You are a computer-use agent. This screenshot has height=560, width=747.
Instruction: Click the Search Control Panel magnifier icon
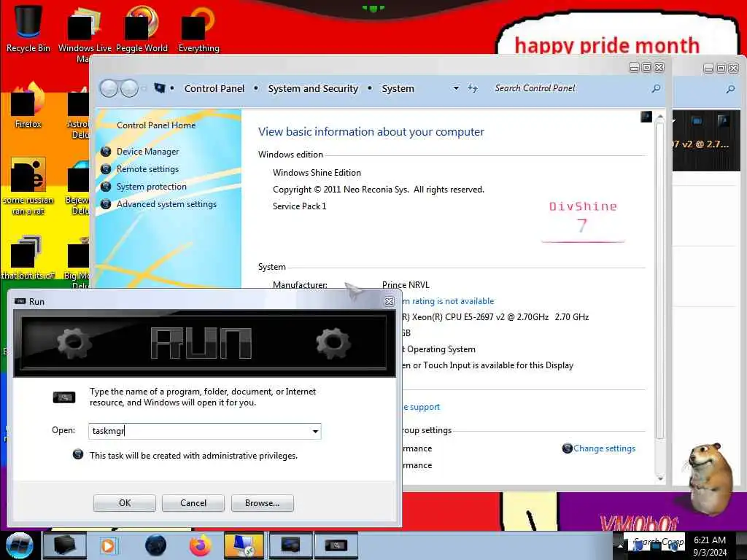[656, 88]
